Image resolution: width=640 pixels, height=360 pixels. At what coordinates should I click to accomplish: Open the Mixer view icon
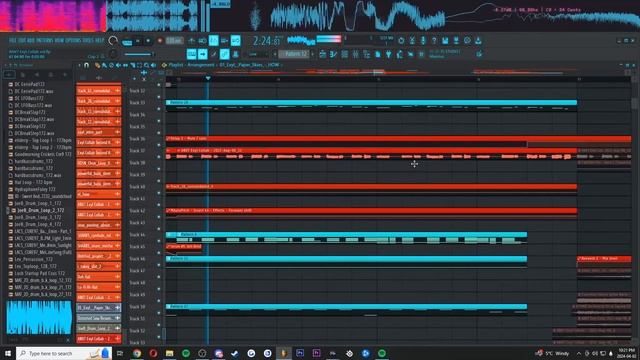tap(356, 54)
